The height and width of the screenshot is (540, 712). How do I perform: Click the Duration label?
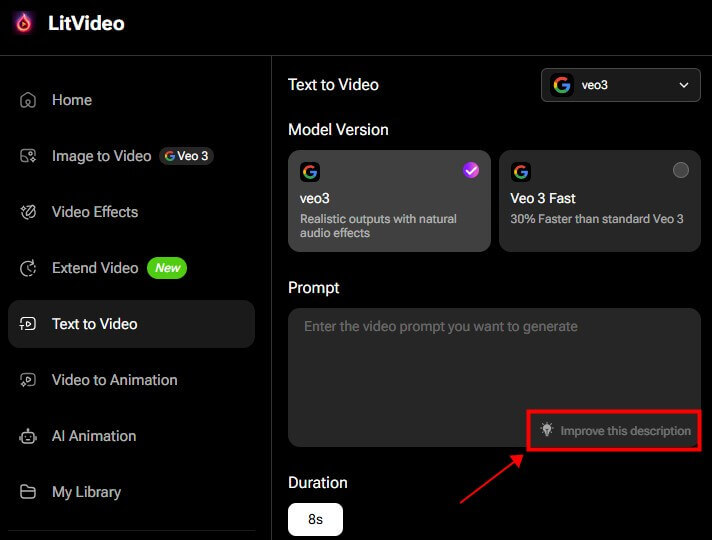[x=318, y=482]
